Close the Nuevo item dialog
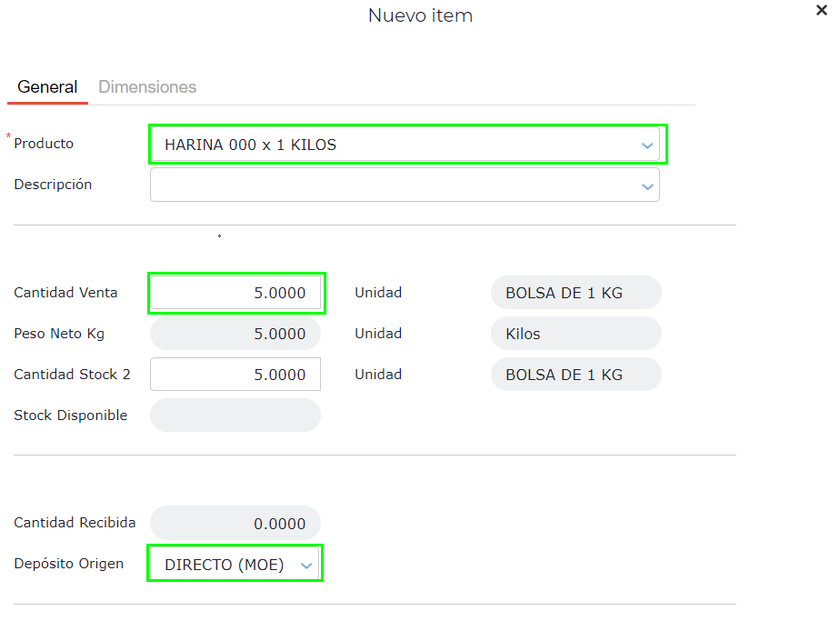 coord(822,11)
